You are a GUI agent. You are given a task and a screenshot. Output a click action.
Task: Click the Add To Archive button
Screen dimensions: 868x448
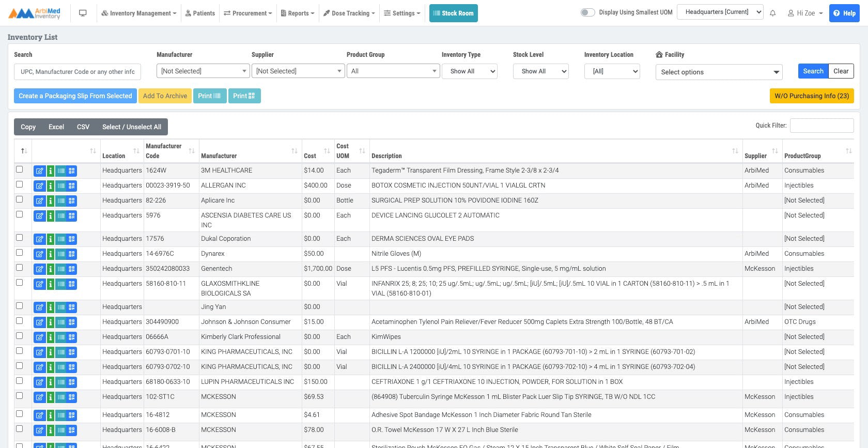(165, 96)
